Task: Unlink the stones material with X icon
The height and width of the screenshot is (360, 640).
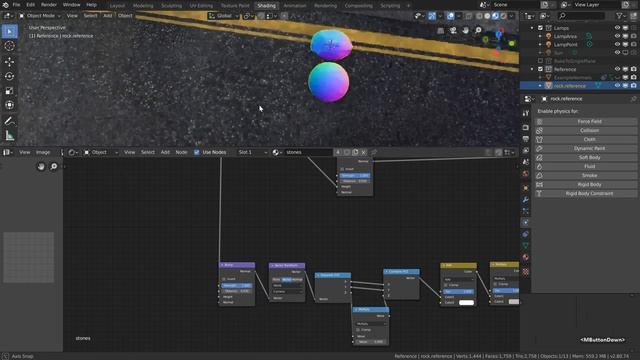Action: point(364,152)
